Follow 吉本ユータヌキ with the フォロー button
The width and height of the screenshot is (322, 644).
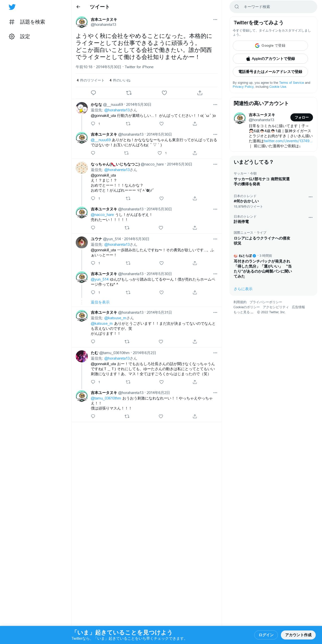click(x=301, y=117)
